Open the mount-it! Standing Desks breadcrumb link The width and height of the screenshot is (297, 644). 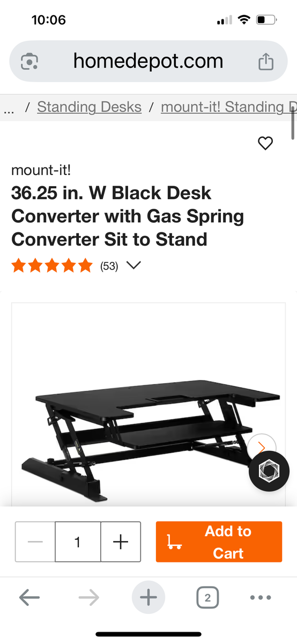pyautogui.click(x=228, y=107)
